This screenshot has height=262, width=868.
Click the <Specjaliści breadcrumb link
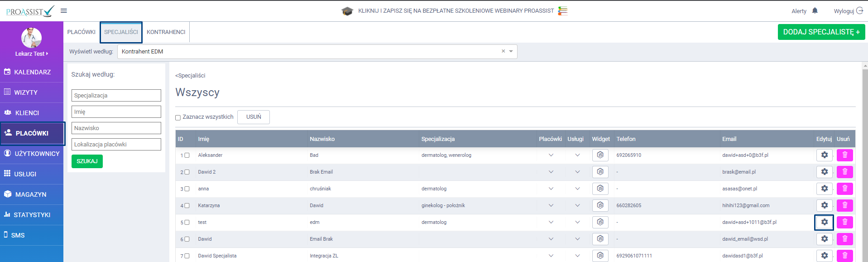[x=190, y=76]
